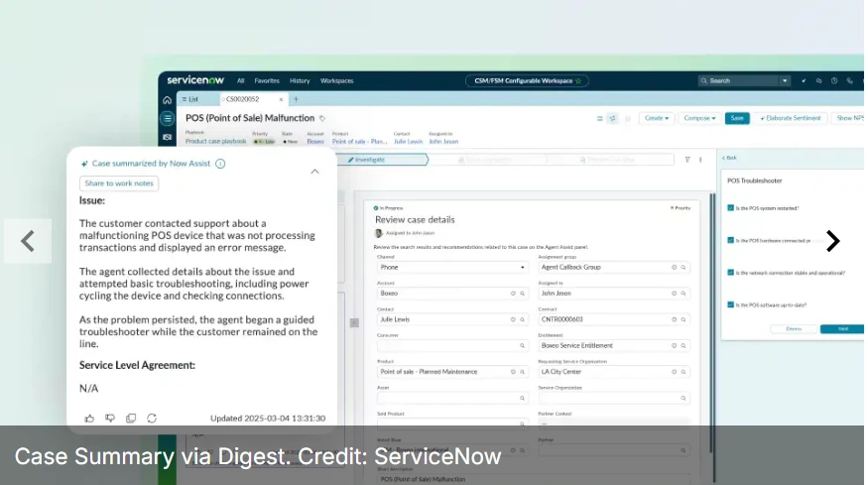Open the list menu icon in sidebar
This screenshot has height=485, width=868.
click(x=168, y=118)
